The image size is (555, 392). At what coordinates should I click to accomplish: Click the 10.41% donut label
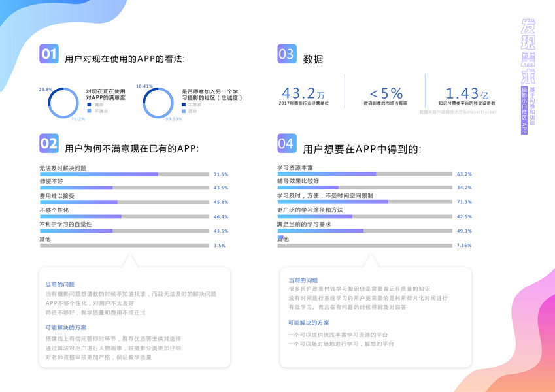pyautogui.click(x=144, y=86)
